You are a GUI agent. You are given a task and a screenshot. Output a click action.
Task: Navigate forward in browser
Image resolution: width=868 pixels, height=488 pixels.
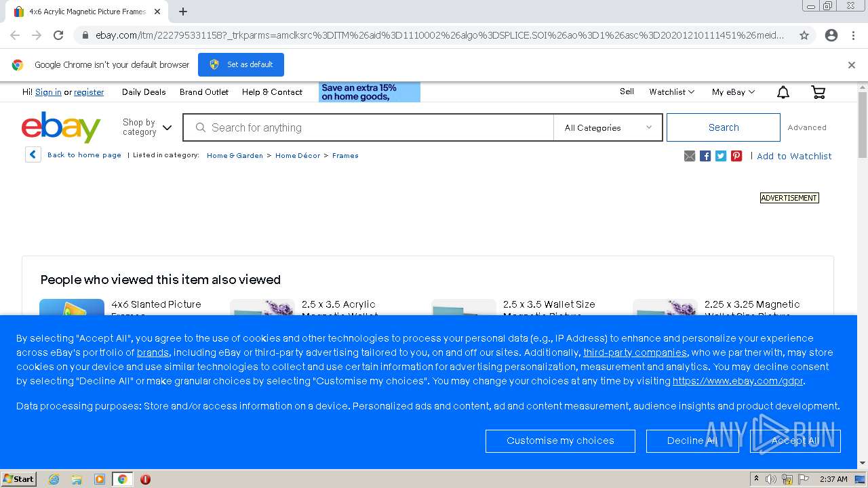[37, 35]
